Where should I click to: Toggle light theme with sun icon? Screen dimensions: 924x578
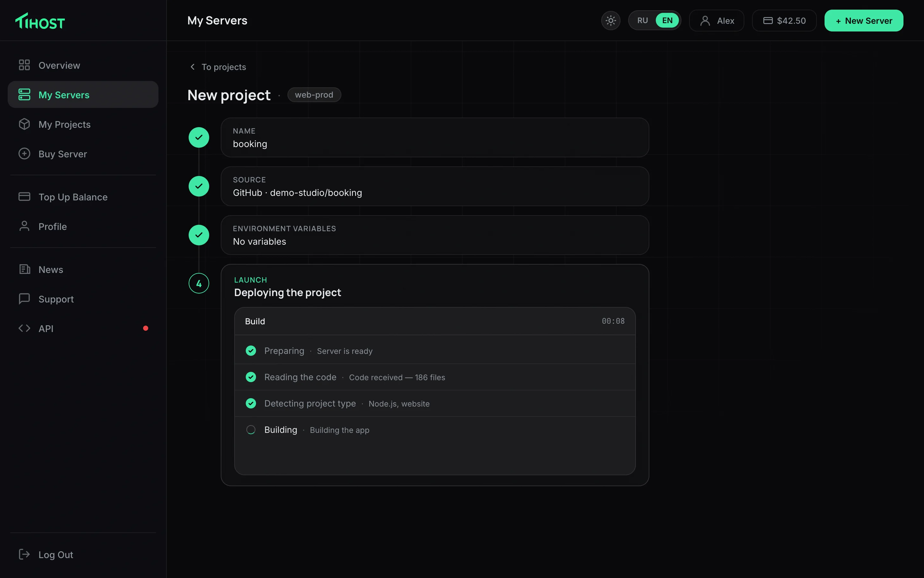[x=611, y=21]
